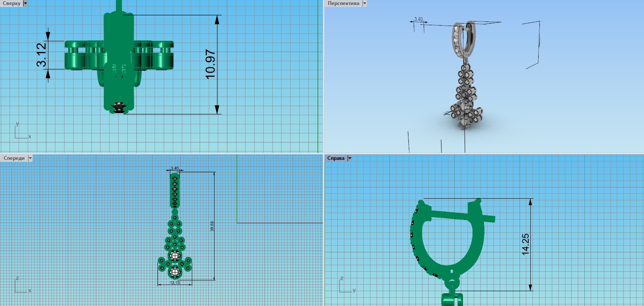
Task: Open the Перспектива viewport dropdown arrow
Action: coord(364,3)
